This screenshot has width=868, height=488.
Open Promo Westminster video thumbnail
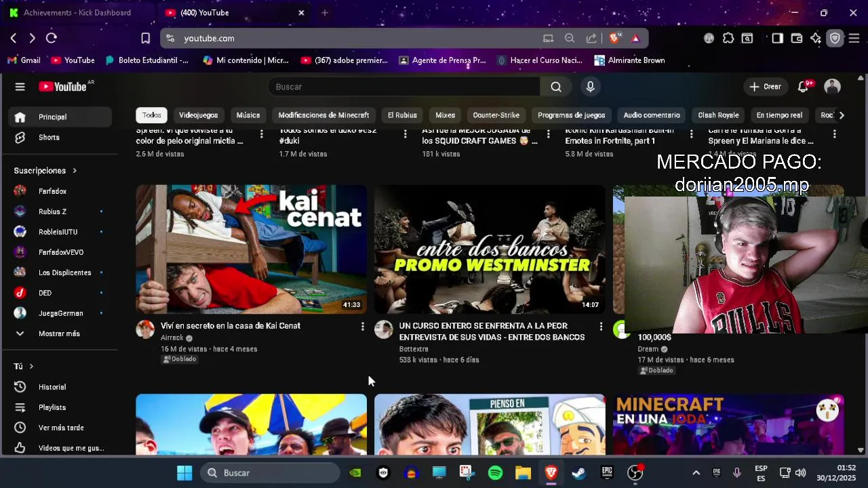pyautogui.click(x=490, y=249)
